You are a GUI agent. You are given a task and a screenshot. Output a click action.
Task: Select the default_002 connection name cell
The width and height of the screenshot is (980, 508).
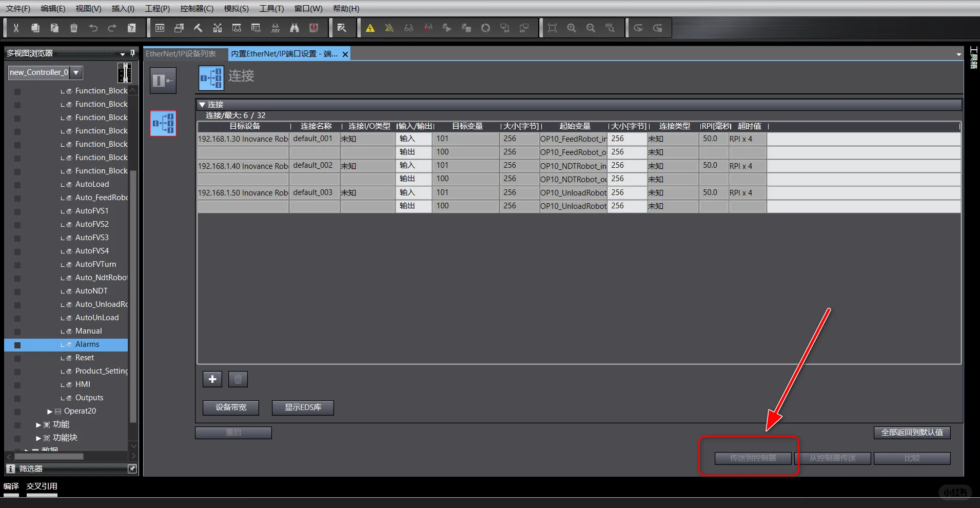coord(315,166)
